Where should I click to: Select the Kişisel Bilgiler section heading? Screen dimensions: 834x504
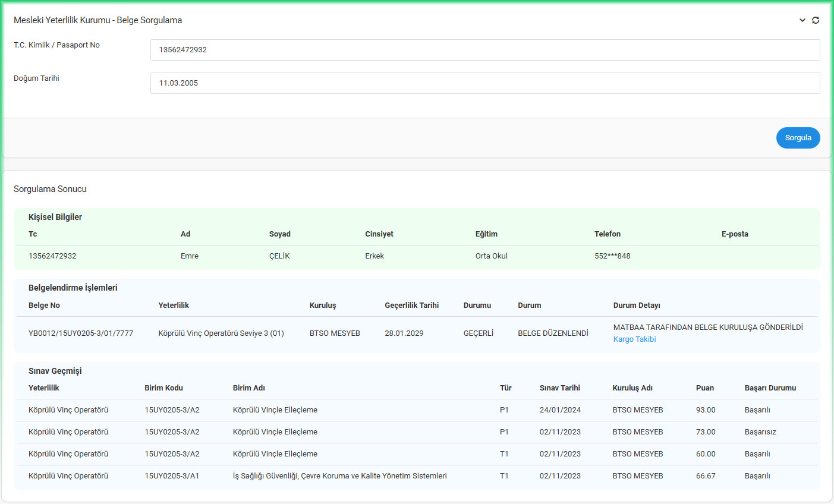[55, 217]
